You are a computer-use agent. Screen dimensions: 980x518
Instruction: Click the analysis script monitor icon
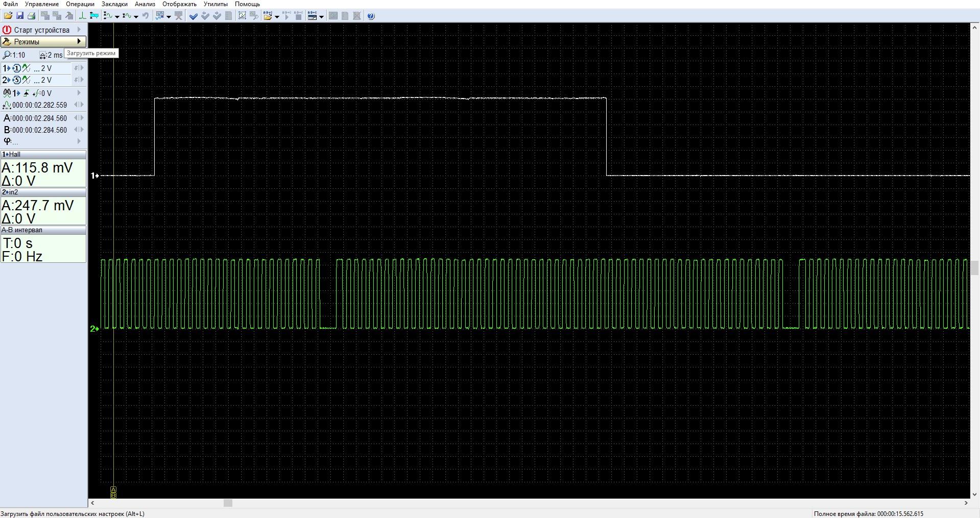click(x=160, y=16)
